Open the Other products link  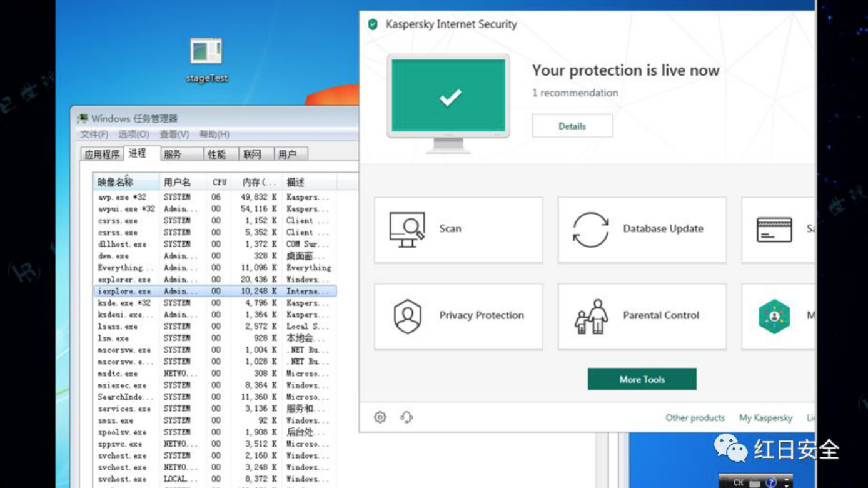point(695,417)
